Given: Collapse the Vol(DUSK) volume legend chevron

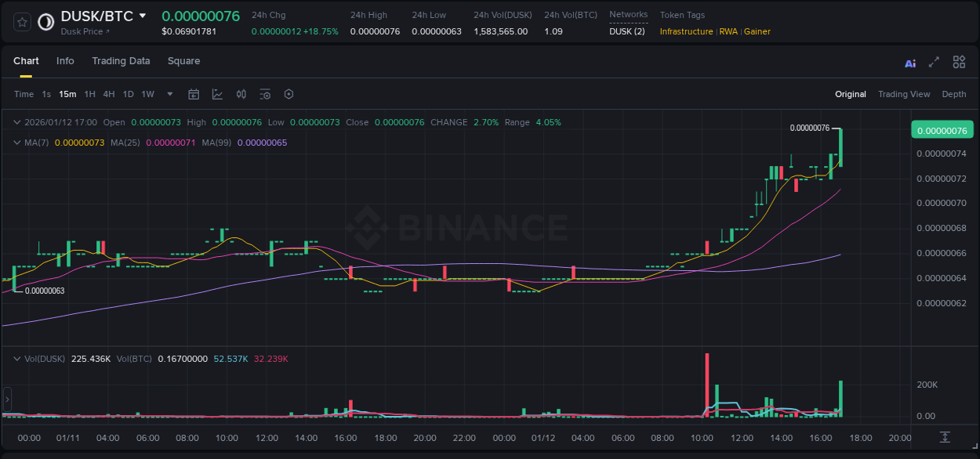Looking at the screenshot, I should 17,359.
